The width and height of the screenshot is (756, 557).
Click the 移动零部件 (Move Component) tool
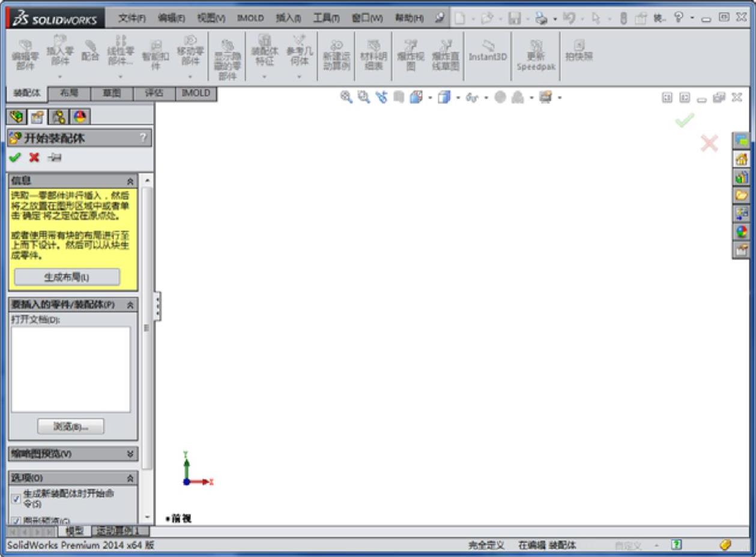(190, 51)
